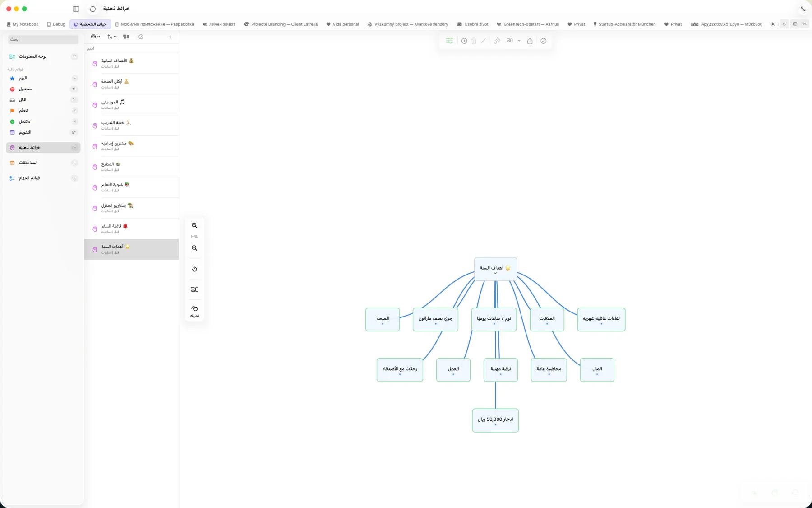Open the Vida personal tab
The width and height of the screenshot is (812, 508).
[342, 24]
